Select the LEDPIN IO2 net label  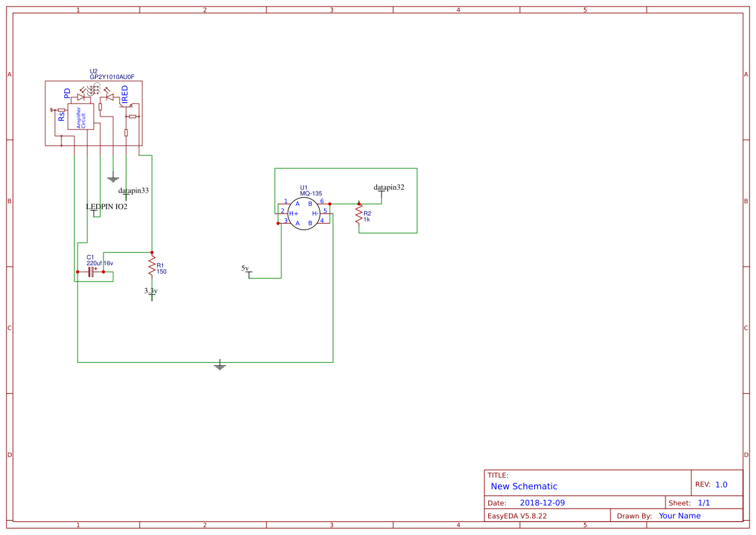(107, 206)
